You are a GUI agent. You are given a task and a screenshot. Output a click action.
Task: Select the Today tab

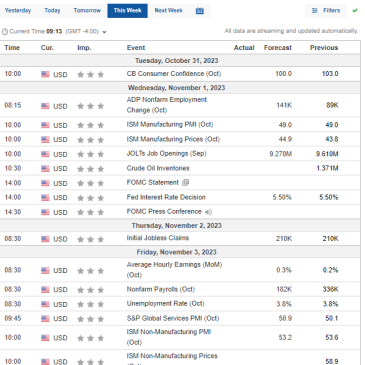pyautogui.click(x=52, y=11)
